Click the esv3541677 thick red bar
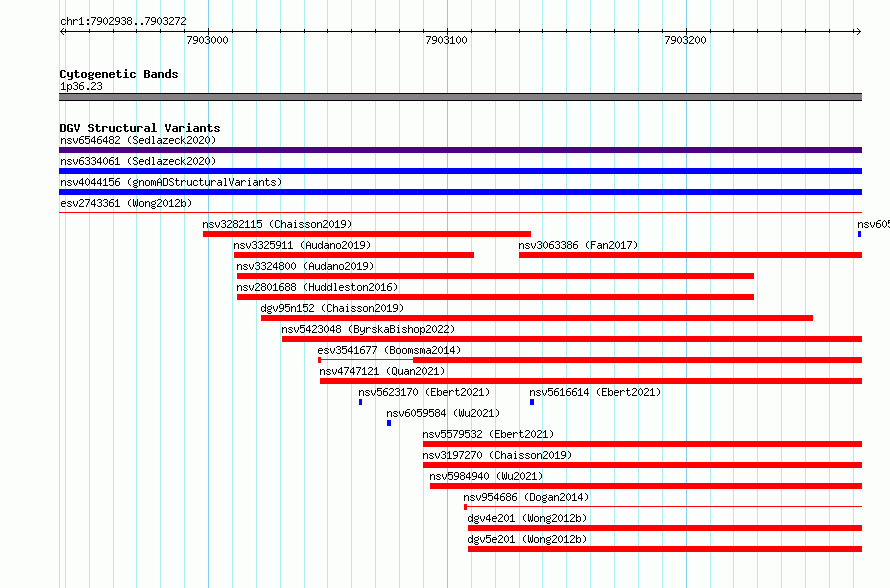 point(637,360)
